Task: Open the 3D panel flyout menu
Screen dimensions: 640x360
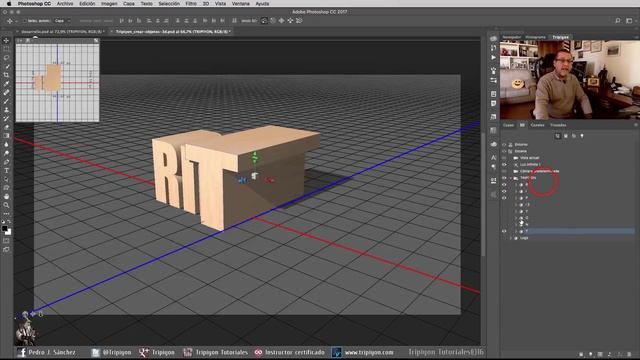Action: coord(636,125)
